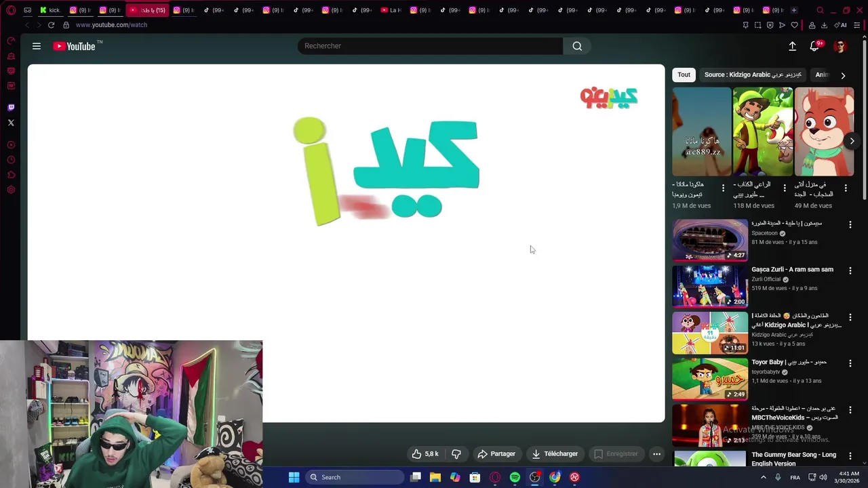The height and width of the screenshot is (488, 868).
Task: Show hidden tray icons chevron
Action: click(x=763, y=477)
